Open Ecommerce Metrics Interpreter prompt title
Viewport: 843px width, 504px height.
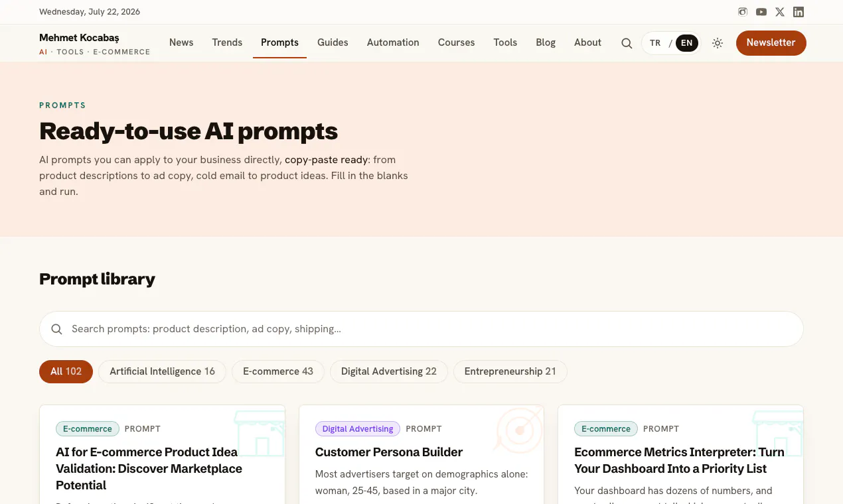coord(679,460)
